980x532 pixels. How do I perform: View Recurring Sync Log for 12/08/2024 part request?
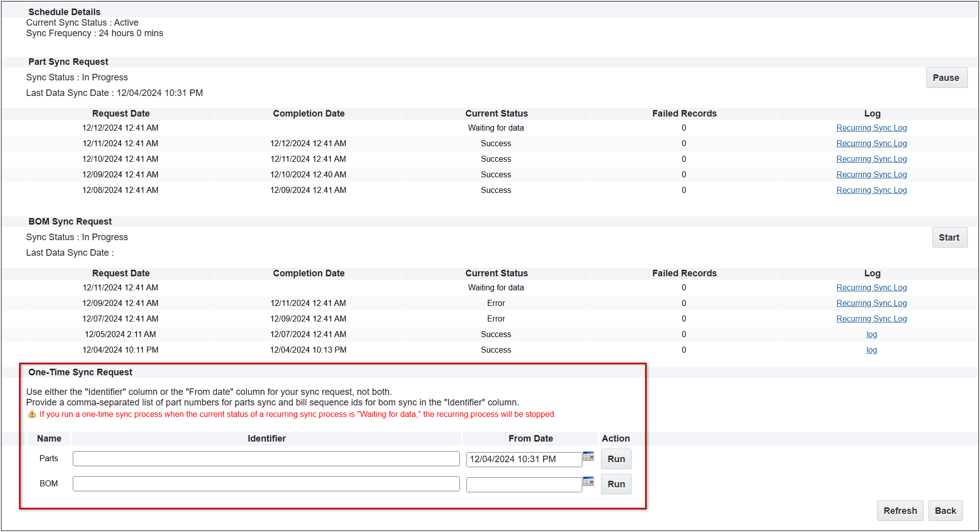[871, 190]
